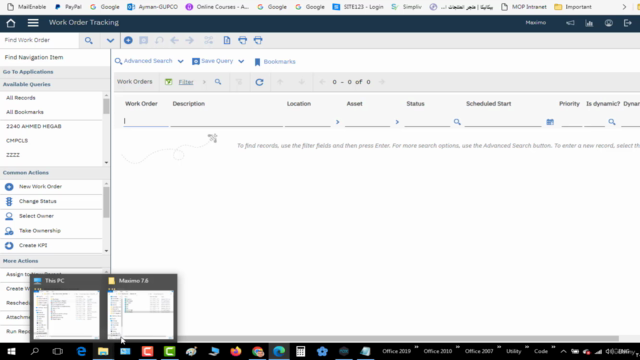Open the Maximo 7.6 folder thumbnail
The width and height of the screenshot is (640, 360).
[140, 315]
